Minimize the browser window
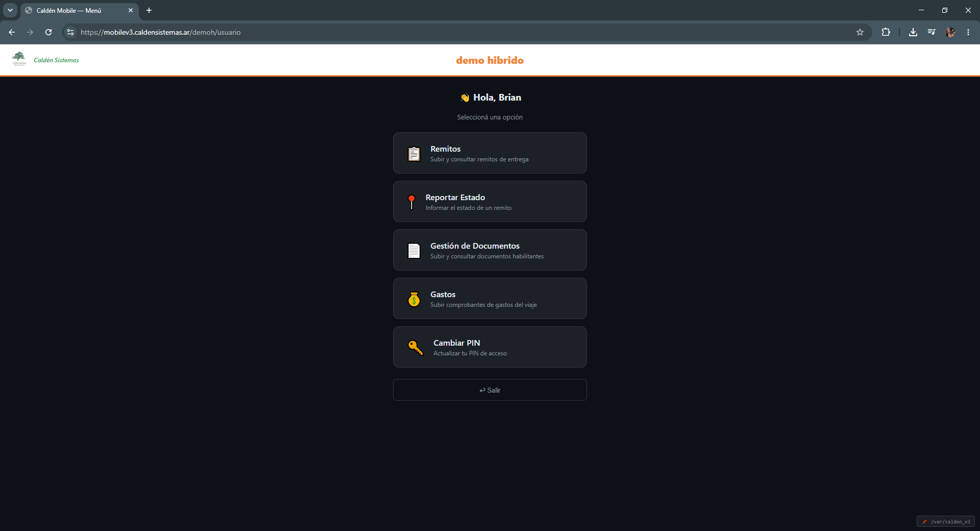The width and height of the screenshot is (980, 531). coord(921,10)
